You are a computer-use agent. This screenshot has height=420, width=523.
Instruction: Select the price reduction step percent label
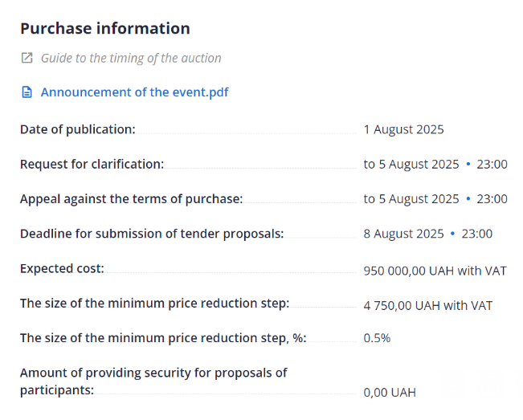163,338
